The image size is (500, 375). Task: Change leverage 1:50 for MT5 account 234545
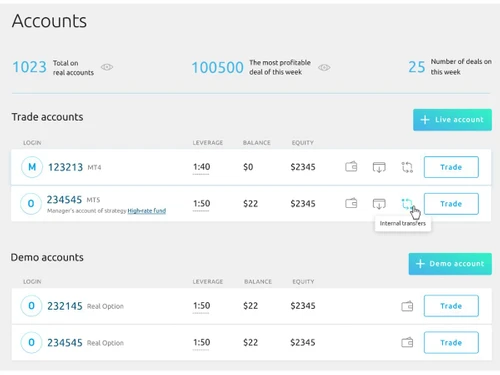click(x=201, y=203)
